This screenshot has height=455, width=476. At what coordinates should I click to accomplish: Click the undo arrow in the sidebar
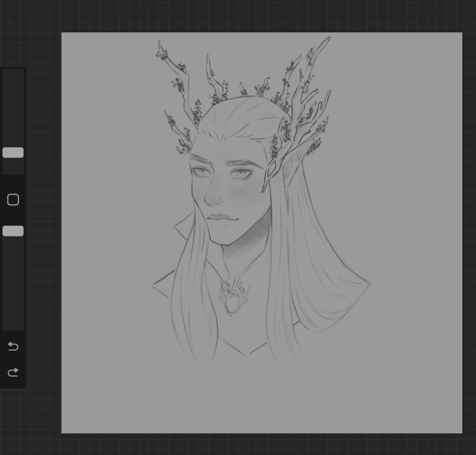tap(13, 346)
